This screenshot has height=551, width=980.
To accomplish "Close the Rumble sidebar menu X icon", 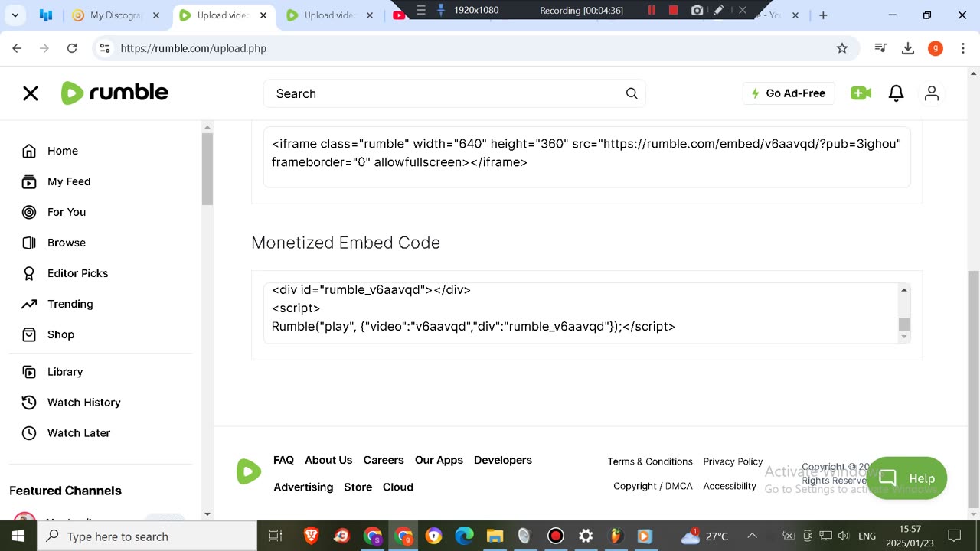I will click(x=31, y=93).
